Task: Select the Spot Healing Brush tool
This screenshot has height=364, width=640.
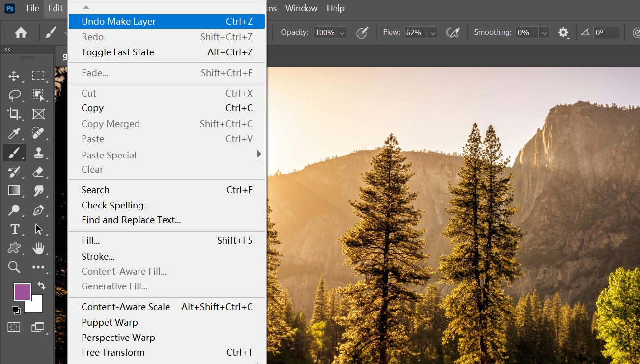Action: coord(38,133)
